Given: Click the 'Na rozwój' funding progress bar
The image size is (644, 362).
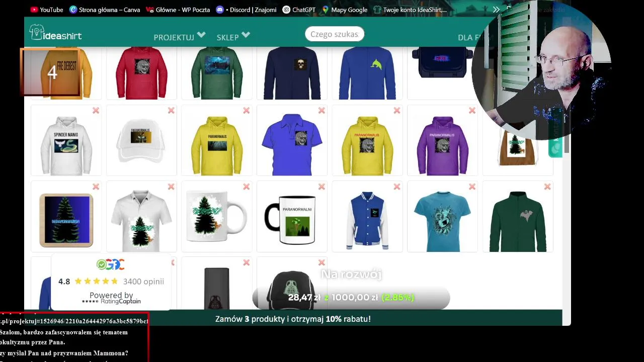Looking at the screenshot, I should [x=351, y=298].
